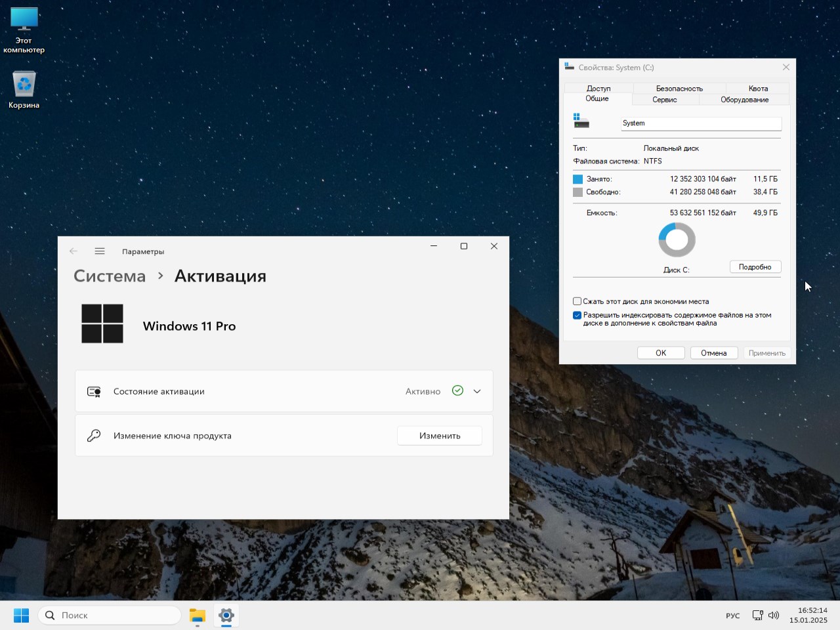The image size is (840, 630).
Task: Minimize the Параметры window
Action: click(434, 246)
